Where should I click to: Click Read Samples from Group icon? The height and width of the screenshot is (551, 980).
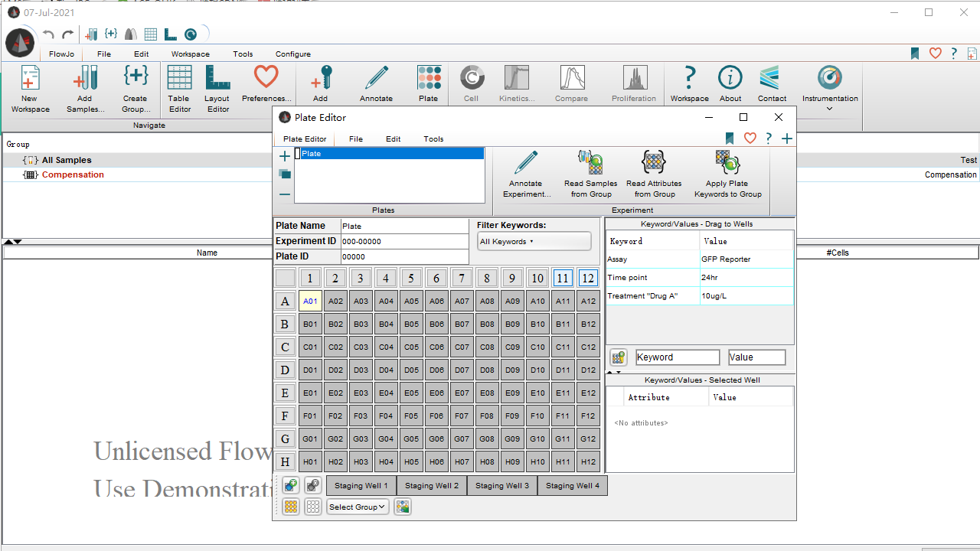(590, 163)
